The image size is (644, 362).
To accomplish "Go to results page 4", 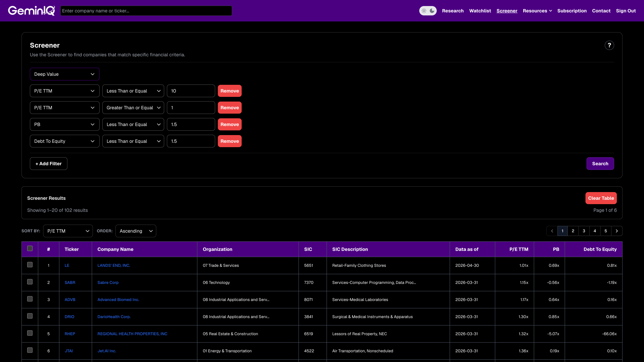I will pyautogui.click(x=595, y=231).
